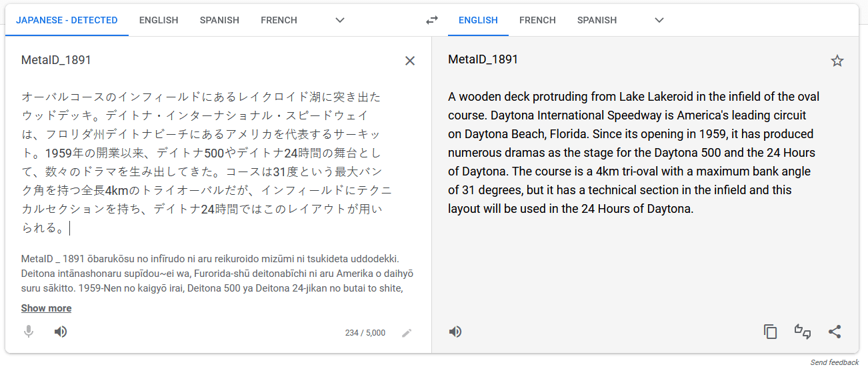Open the Send feedback link
The height and width of the screenshot is (373, 868).
pos(835,362)
